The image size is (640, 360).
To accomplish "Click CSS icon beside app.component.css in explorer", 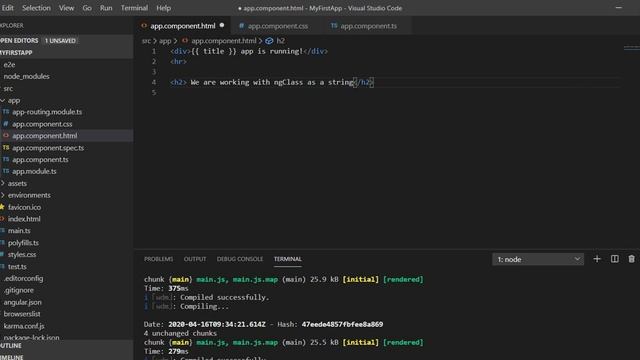I will tap(6, 123).
